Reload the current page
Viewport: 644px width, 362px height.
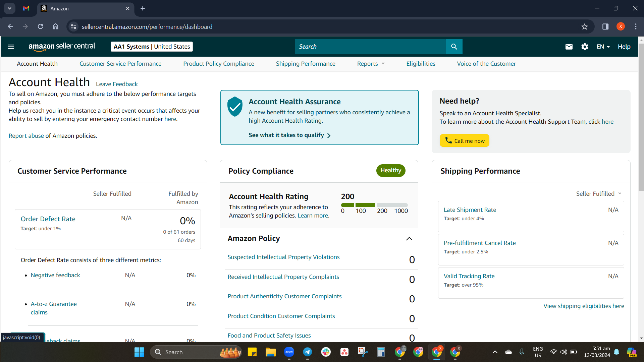point(40,27)
